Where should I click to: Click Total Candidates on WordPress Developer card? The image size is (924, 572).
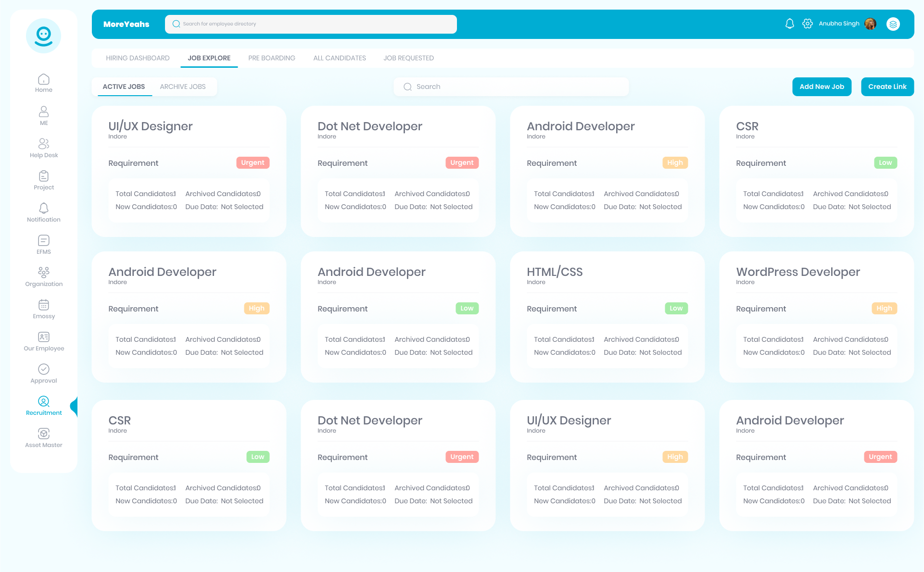coord(773,339)
